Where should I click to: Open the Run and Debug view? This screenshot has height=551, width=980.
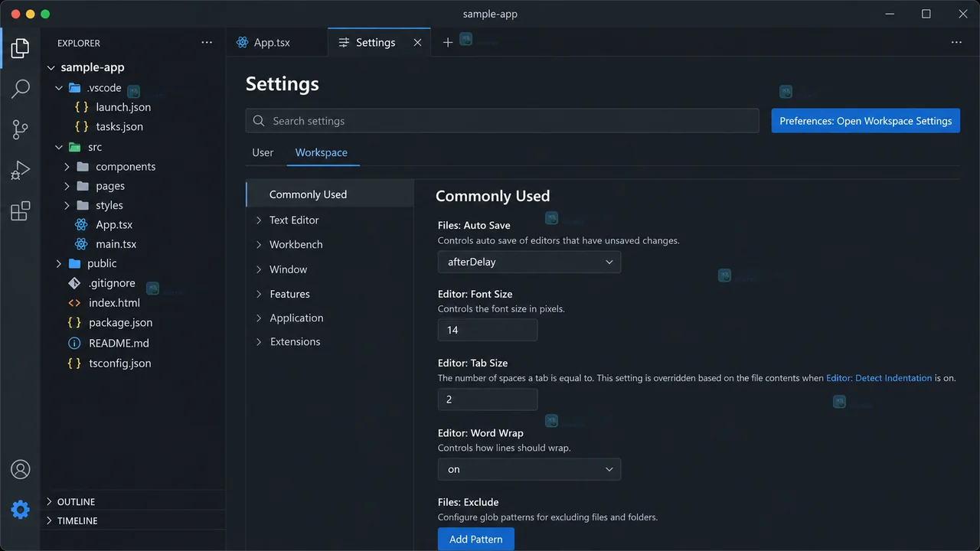tap(21, 170)
